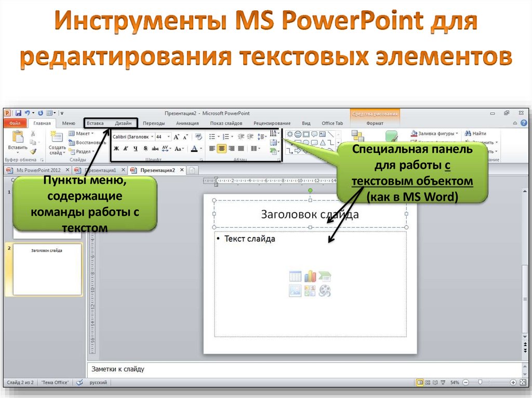
Task: Click the Восстановить reset button
Action: [x=87, y=142]
